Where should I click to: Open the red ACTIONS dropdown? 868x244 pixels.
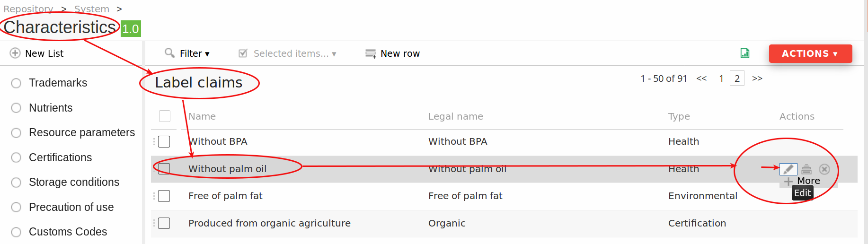pyautogui.click(x=810, y=53)
